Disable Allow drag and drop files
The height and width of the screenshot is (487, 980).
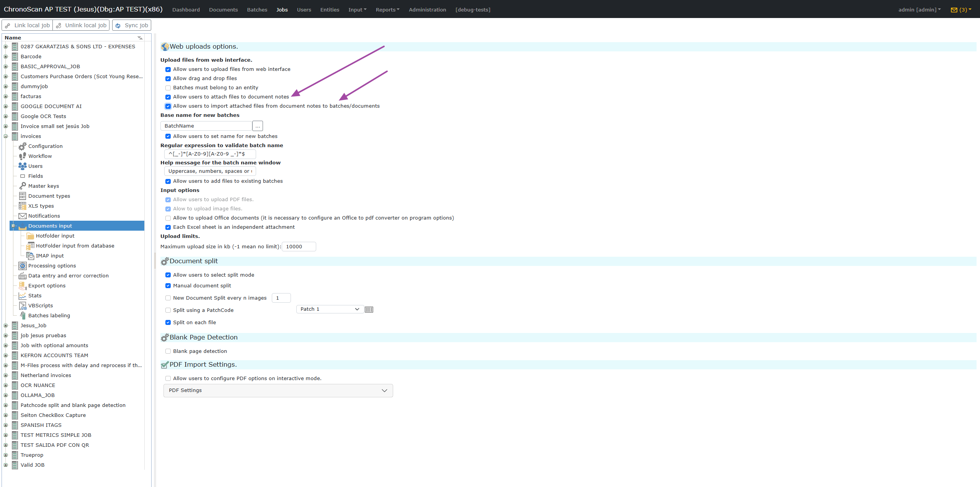168,79
